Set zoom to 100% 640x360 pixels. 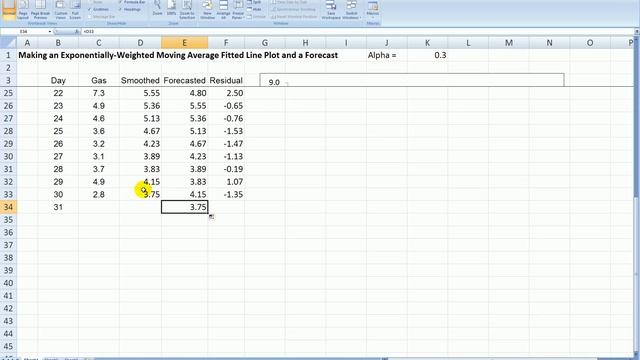(x=171, y=9)
